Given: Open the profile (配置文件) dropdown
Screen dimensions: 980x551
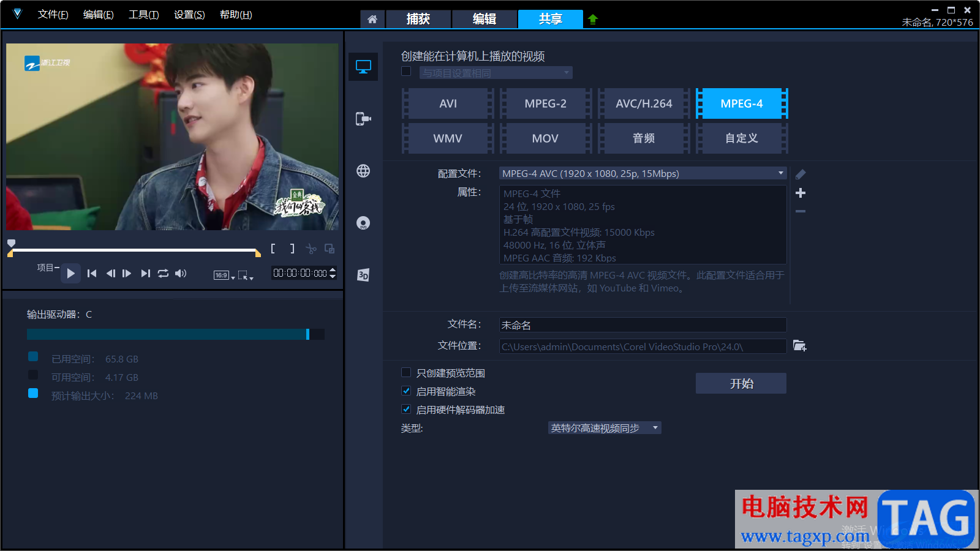Looking at the screenshot, I should pos(643,173).
